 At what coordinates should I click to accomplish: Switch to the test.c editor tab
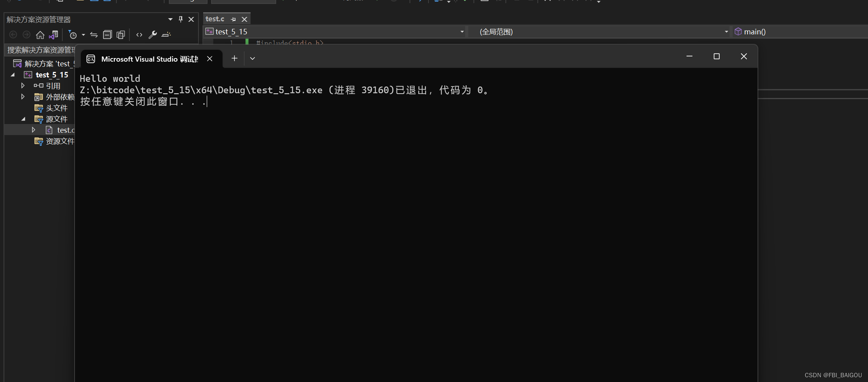(x=215, y=19)
